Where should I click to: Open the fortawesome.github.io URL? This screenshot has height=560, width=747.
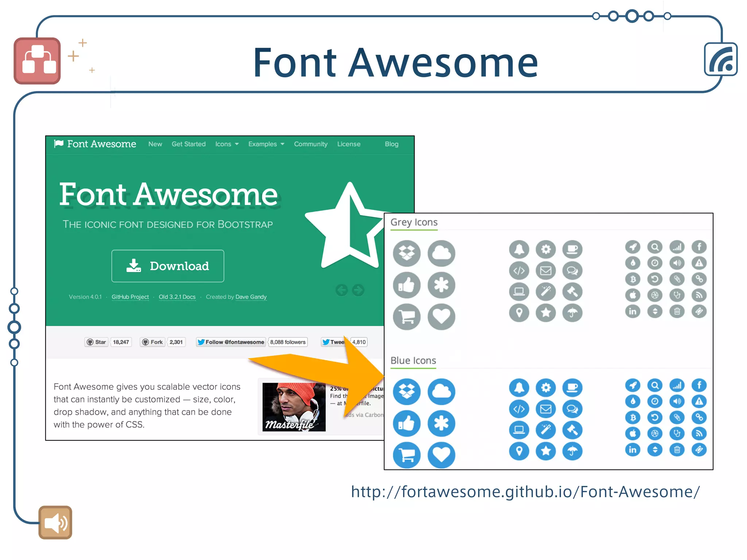tap(525, 492)
